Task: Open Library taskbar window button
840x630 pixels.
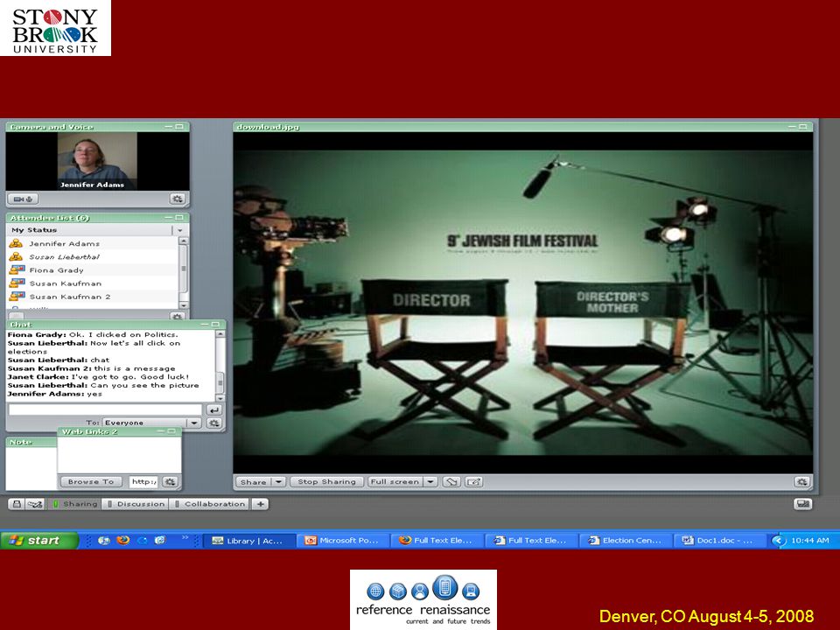Action: pyautogui.click(x=250, y=541)
